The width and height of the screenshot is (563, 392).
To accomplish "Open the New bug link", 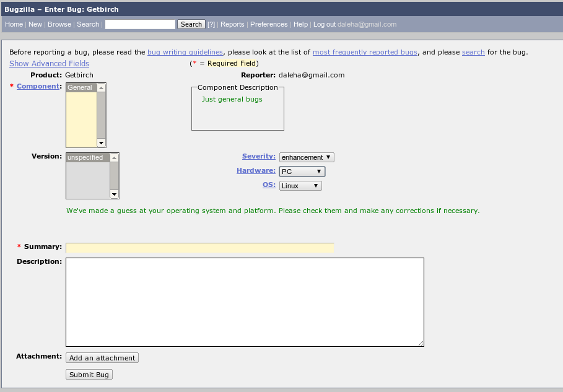I will point(35,24).
